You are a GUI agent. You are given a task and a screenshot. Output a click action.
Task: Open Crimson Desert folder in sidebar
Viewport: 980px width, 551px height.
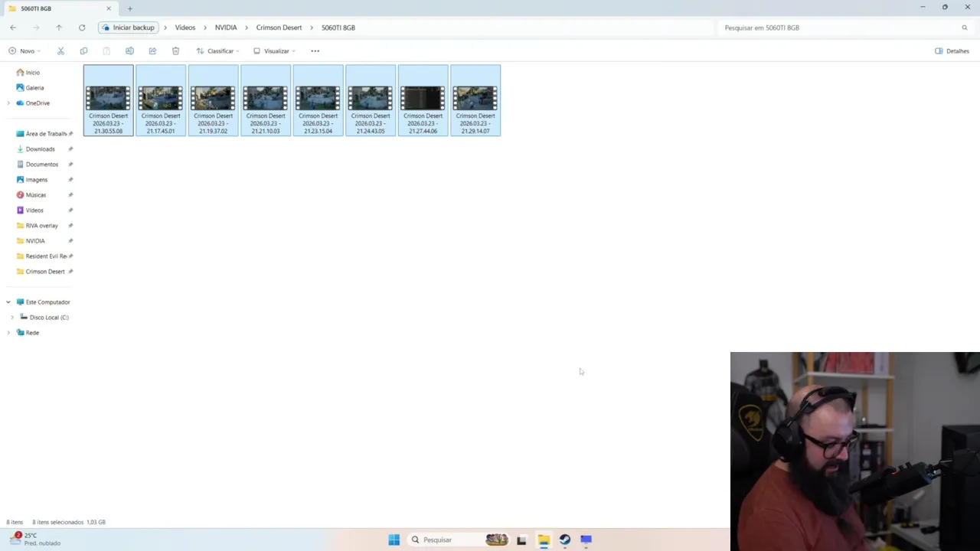click(44, 272)
